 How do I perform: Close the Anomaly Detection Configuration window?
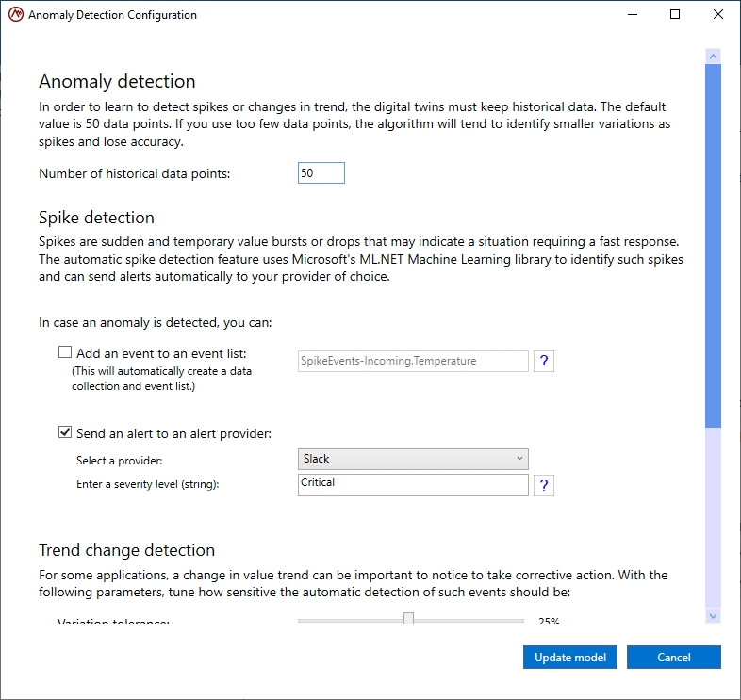pyautogui.click(x=717, y=15)
